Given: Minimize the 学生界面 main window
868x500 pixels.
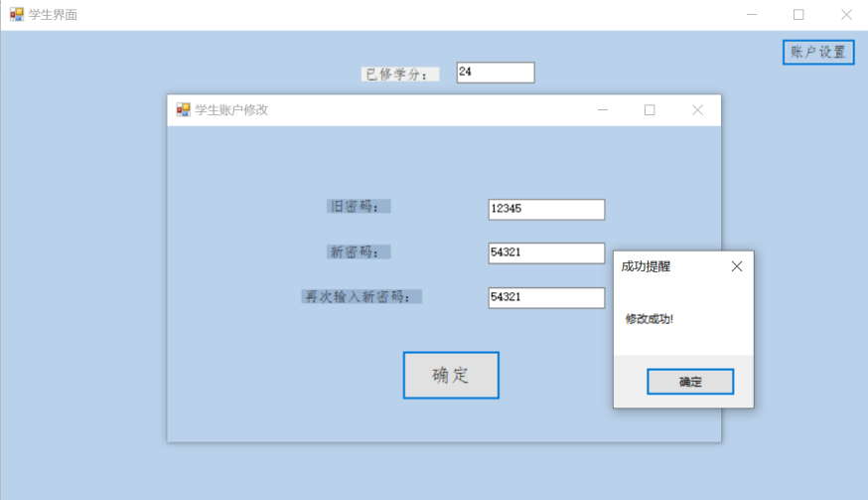Looking at the screenshot, I should point(752,14).
